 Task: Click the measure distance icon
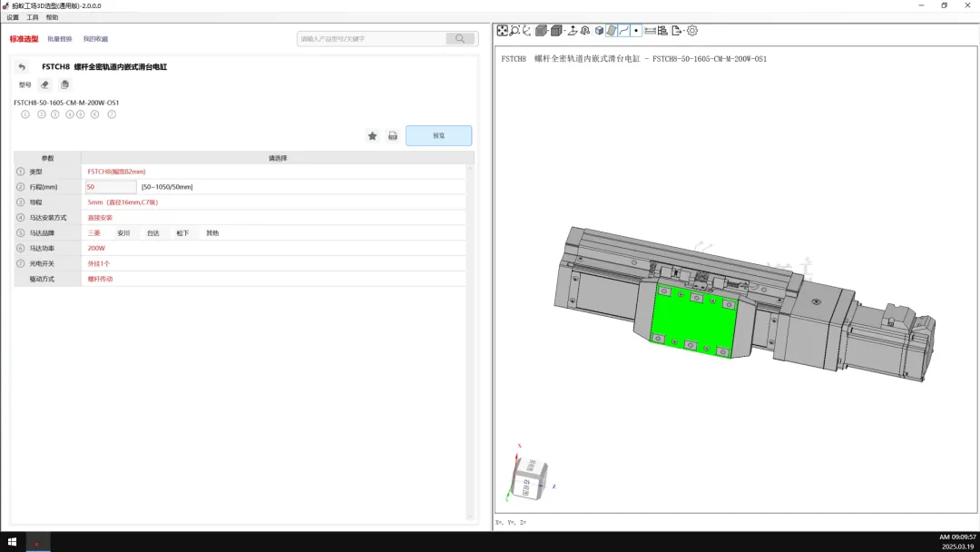(651, 31)
